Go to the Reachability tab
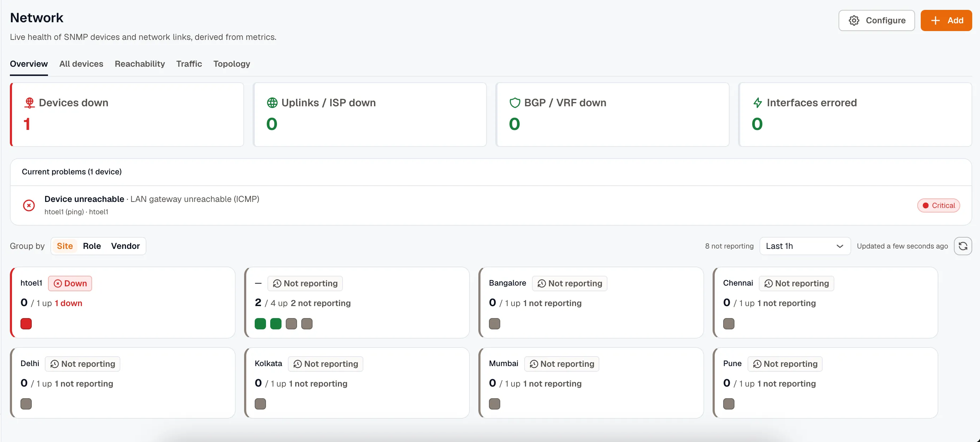The width and height of the screenshot is (980, 442). click(140, 64)
